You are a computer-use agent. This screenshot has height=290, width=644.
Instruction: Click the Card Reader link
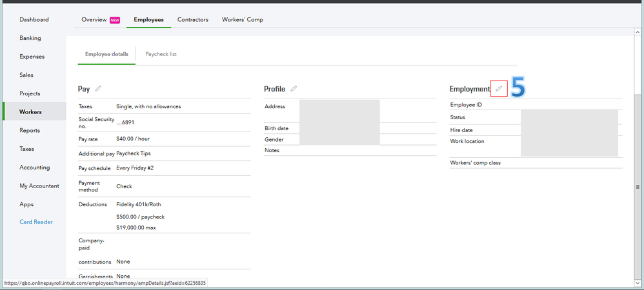coord(36,222)
